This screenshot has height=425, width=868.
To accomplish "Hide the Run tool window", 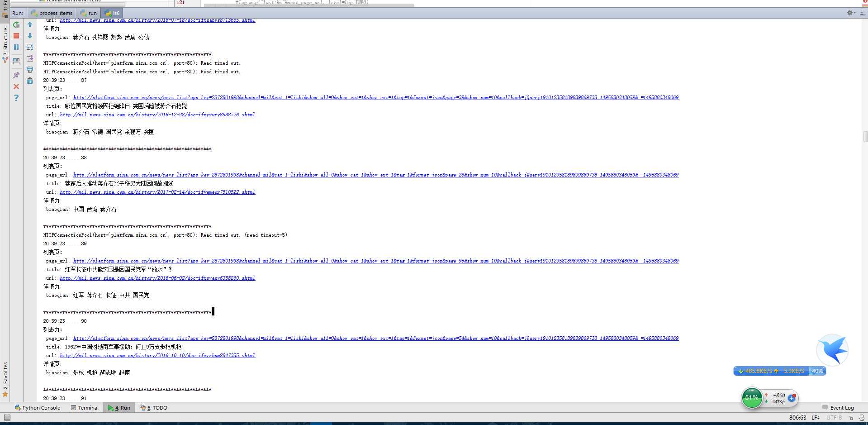I will pos(863,13).
